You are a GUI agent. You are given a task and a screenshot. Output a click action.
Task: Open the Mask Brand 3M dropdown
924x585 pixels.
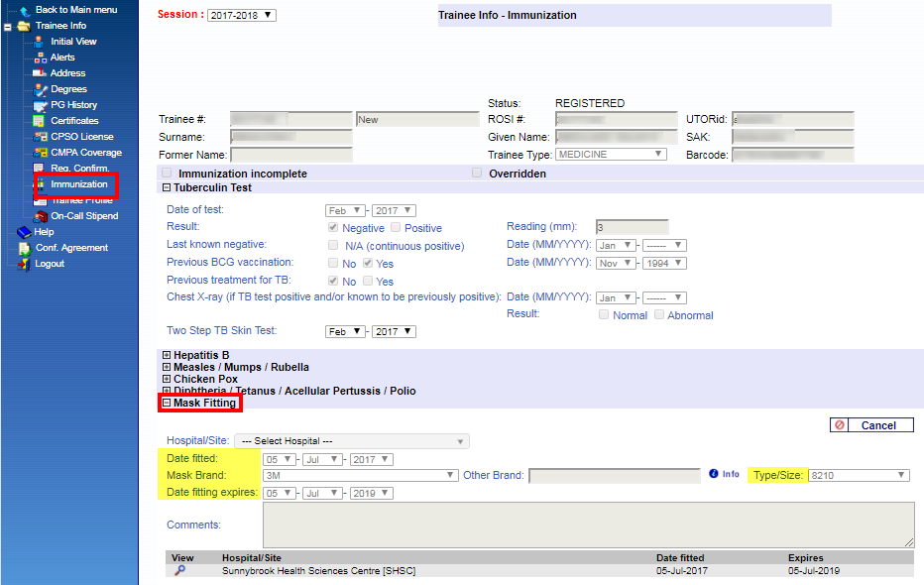tap(360, 476)
